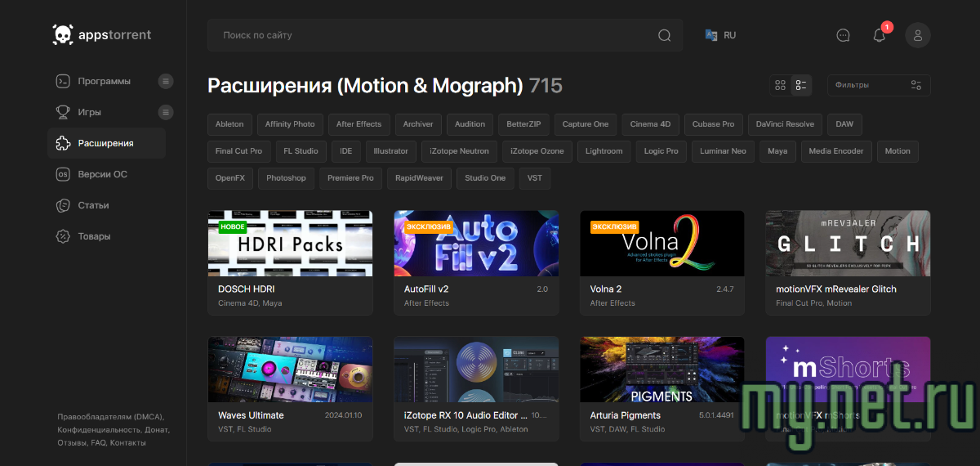Click the appstorrent skull logo
The image size is (980, 466).
coord(63,35)
